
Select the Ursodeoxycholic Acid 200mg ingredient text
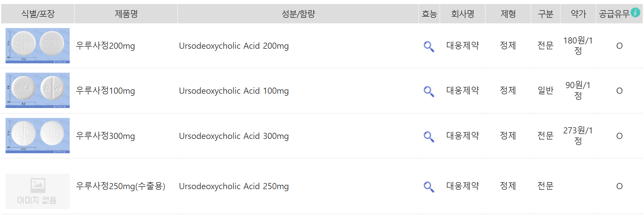point(234,46)
